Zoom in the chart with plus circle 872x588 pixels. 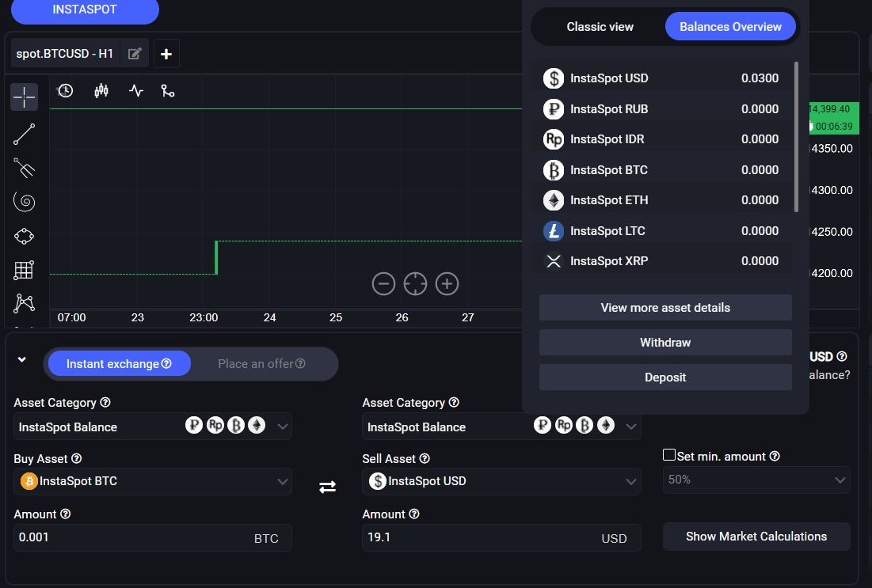tap(447, 284)
